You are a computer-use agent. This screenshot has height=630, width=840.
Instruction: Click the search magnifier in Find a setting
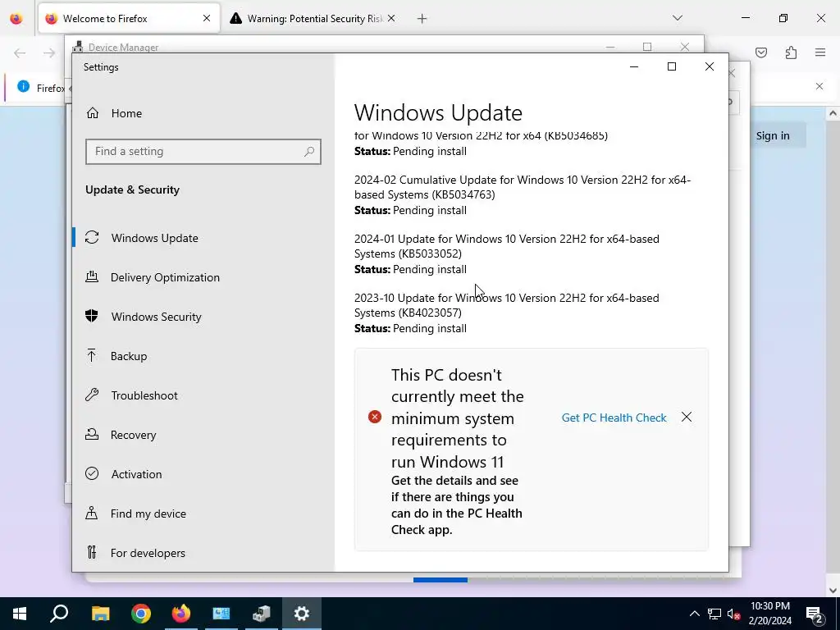[x=309, y=152]
